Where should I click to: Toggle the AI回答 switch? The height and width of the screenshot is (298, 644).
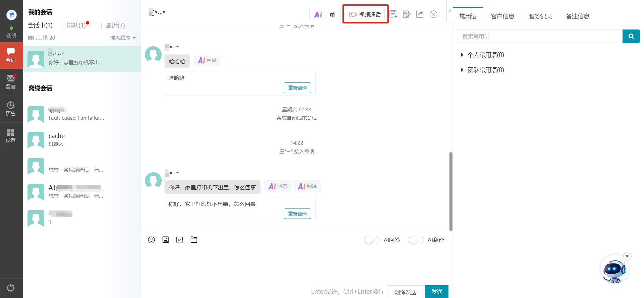372,240
